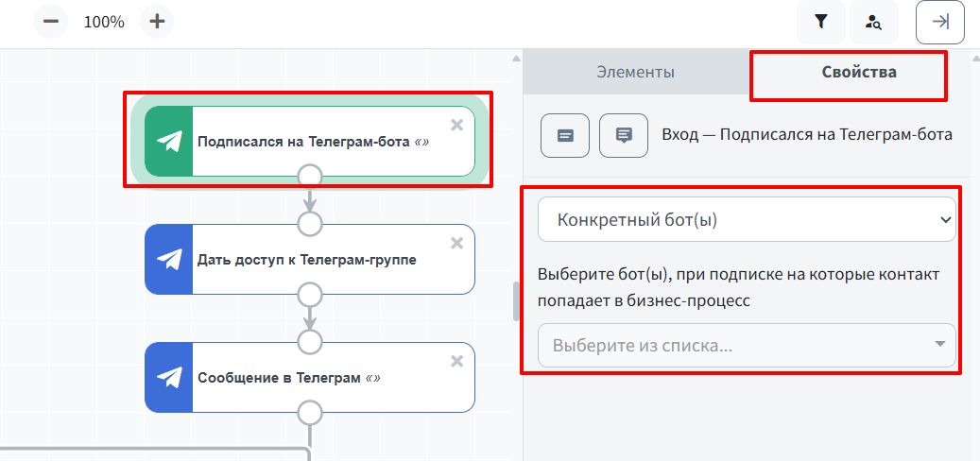The height and width of the screenshot is (461, 980).
Task: Click the first note icon button in properties
Action: click(x=565, y=135)
